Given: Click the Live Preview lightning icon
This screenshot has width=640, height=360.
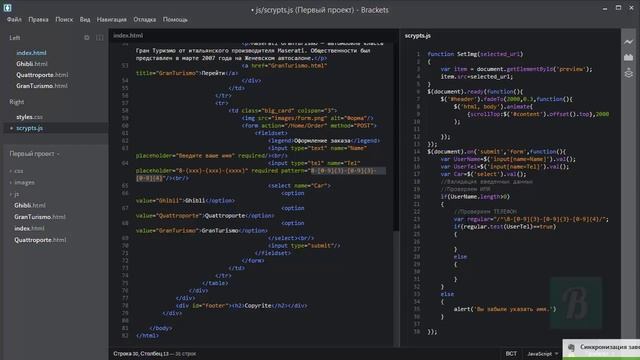Looking at the screenshot, I should click(x=629, y=42).
